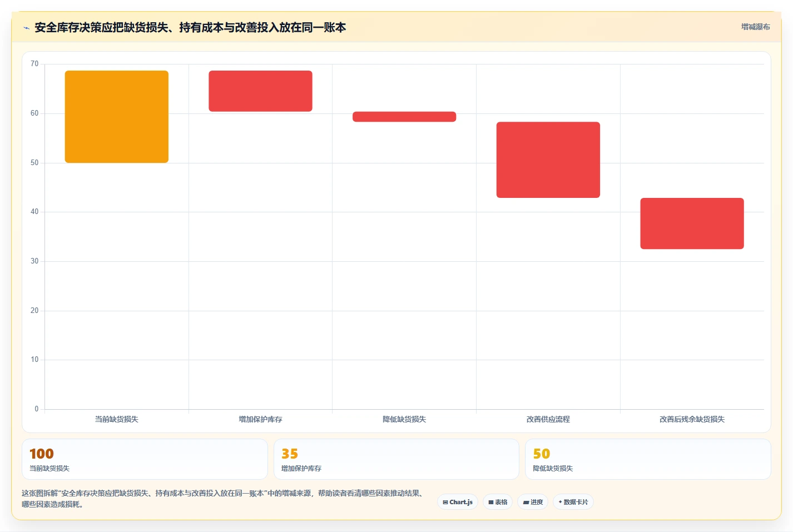This screenshot has width=793, height=532.
Task: Click the 增加保护库存 caption in the second card
Action: point(301,469)
